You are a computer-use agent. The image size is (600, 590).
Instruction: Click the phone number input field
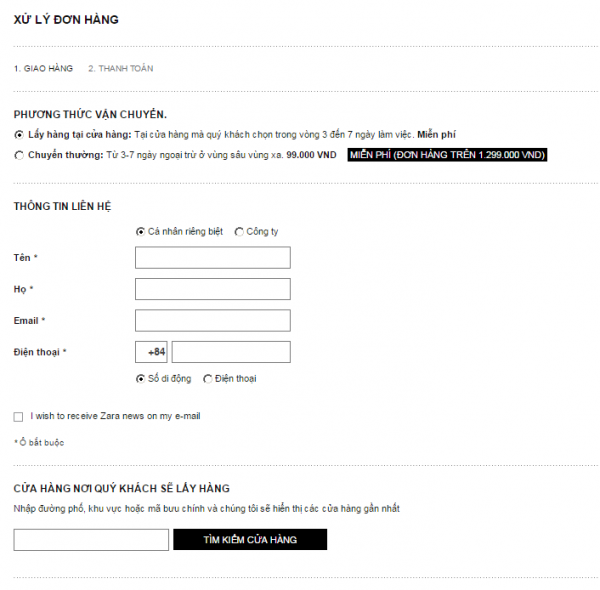pyautogui.click(x=231, y=352)
